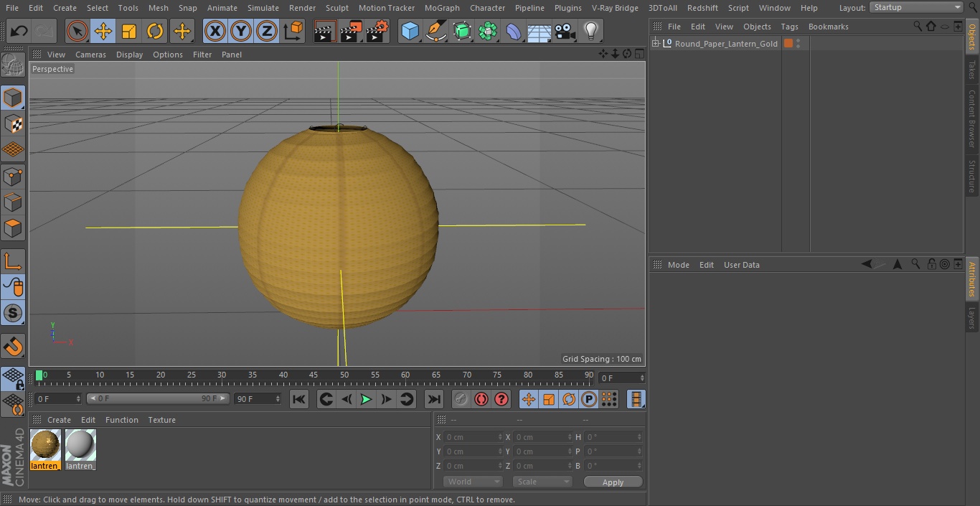Click the Apply button
Screen dimensions: 980x506
(x=613, y=482)
